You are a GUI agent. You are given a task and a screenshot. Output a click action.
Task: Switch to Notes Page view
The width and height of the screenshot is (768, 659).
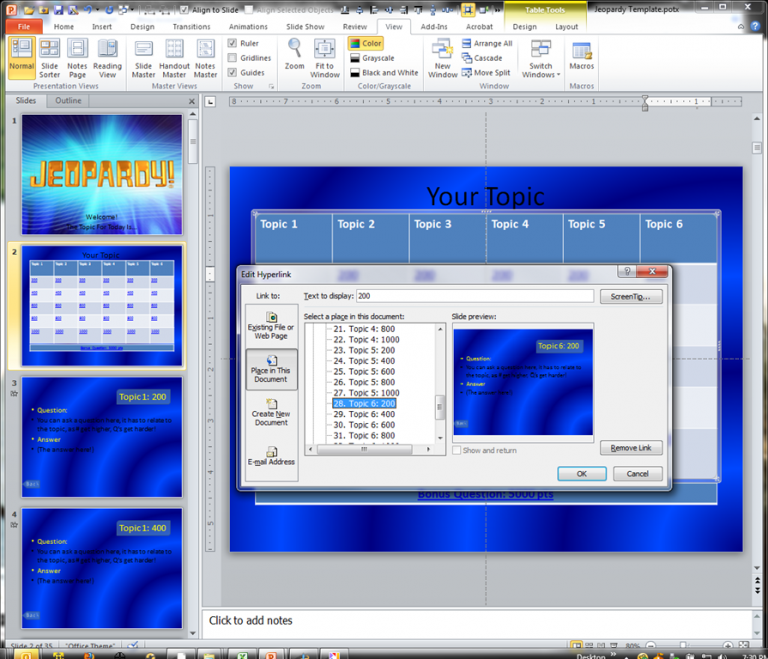[77, 58]
